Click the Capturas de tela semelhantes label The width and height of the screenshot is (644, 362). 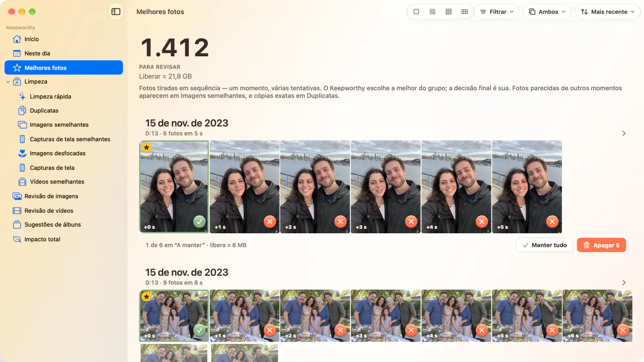tap(70, 139)
